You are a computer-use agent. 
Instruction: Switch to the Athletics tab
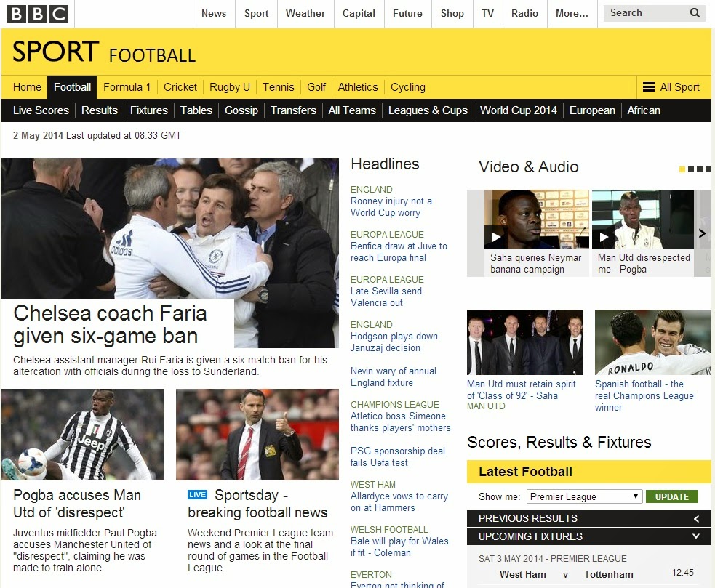pos(358,87)
